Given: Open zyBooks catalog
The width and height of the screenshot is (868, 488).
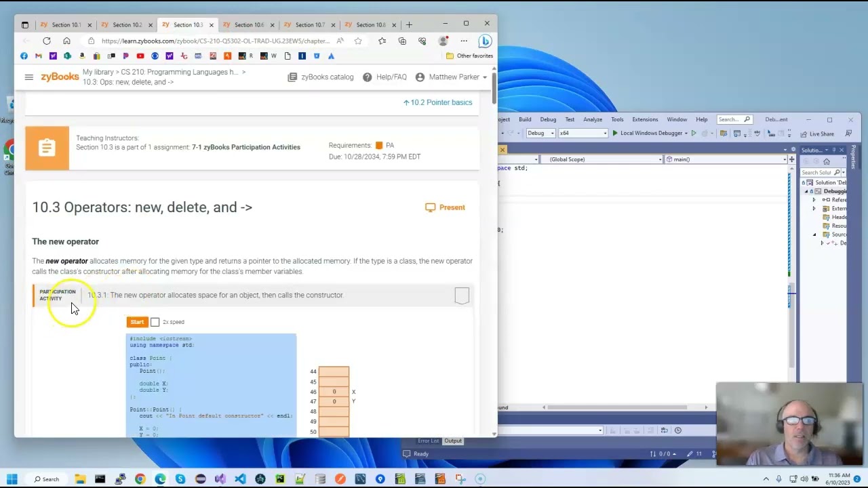Looking at the screenshot, I should tap(321, 77).
